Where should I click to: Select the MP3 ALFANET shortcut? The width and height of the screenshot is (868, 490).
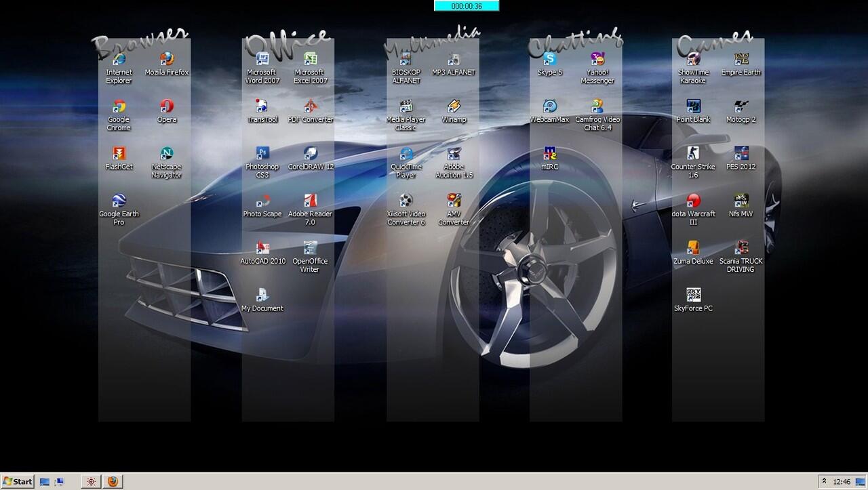tap(454, 60)
